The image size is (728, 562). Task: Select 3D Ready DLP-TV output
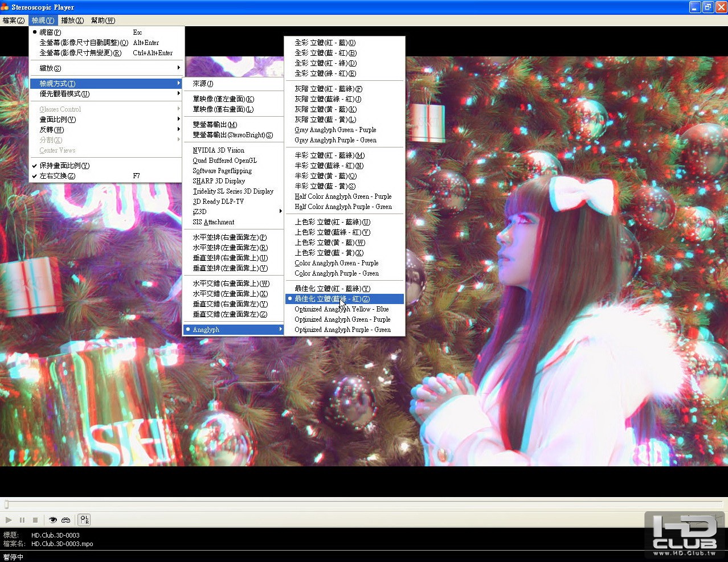(x=234, y=202)
